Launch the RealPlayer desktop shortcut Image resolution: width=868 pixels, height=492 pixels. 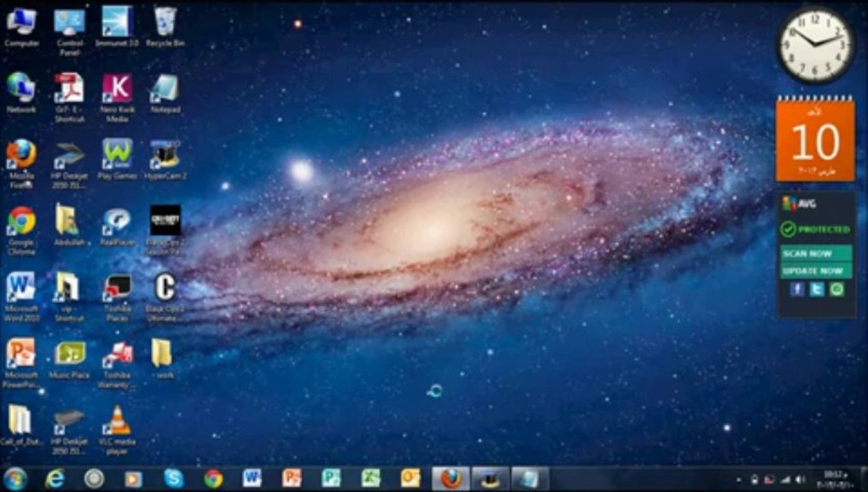(117, 225)
